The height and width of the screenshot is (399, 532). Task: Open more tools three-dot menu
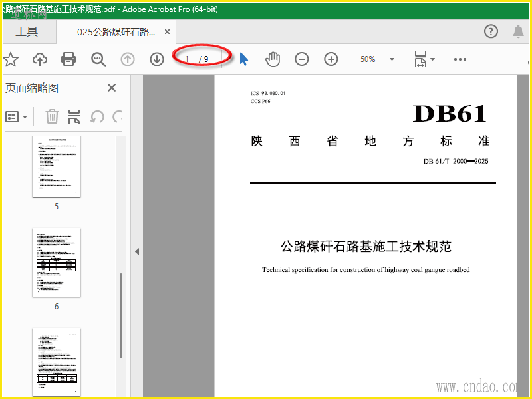(x=460, y=59)
